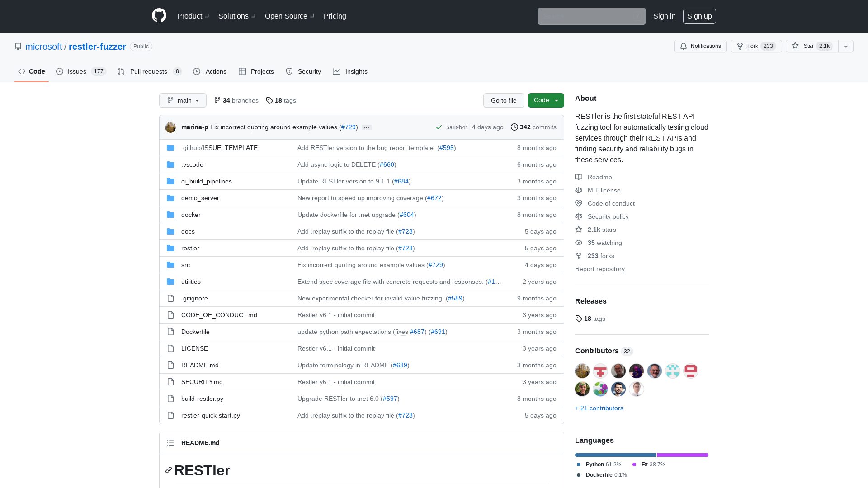
Task: Click the star icon next to 2.1k stars
Action: 579,230
